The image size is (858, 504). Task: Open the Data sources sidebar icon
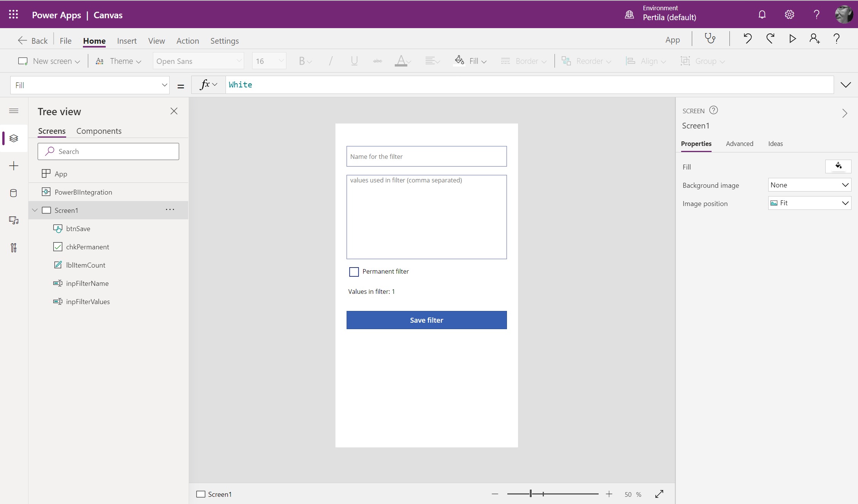[14, 193]
